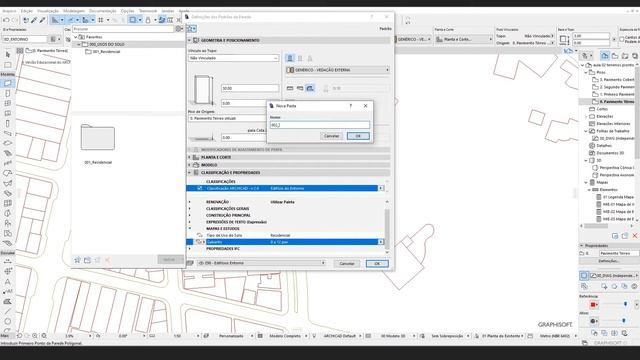Click the Procurar search field in the favorites panel
This screenshot has height=360, width=640.
[x=123, y=29]
